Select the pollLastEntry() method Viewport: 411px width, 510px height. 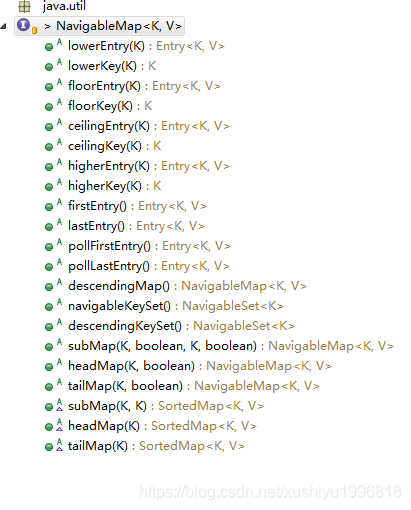[x=149, y=266]
